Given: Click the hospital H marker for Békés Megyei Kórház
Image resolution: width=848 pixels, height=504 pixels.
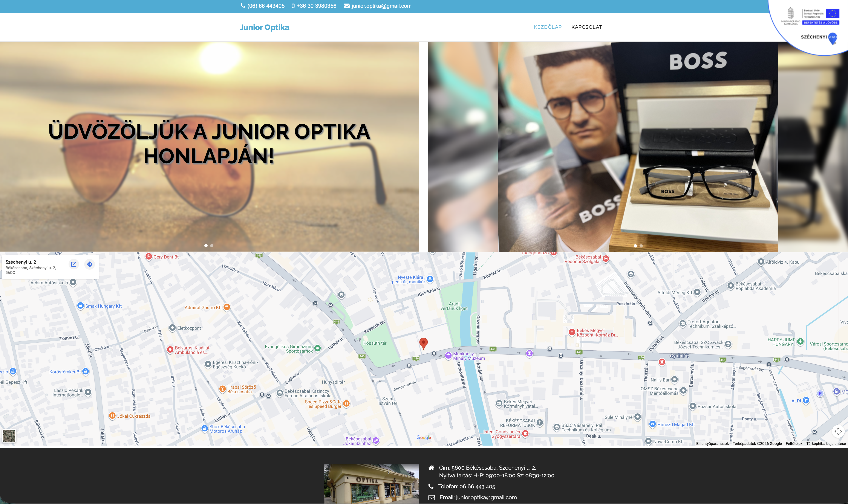Looking at the screenshot, I should point(572,332).
